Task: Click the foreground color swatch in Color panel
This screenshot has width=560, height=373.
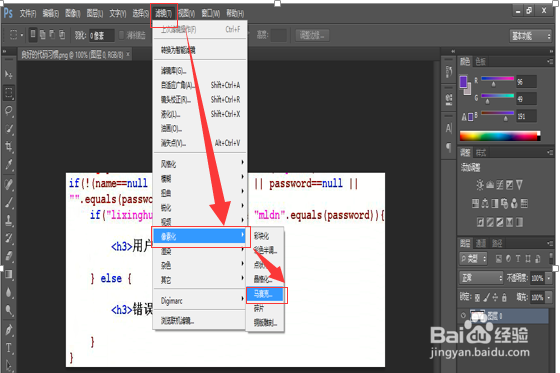Action: click(464, 81)
